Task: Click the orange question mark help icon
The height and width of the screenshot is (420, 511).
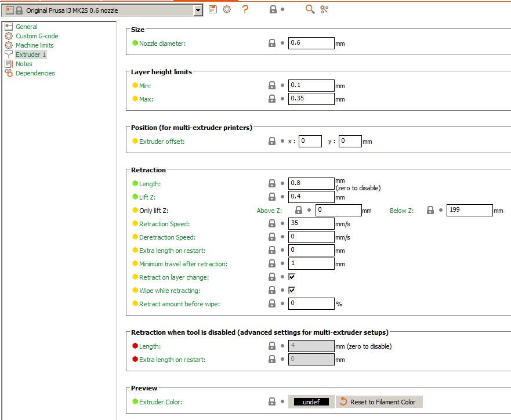Action: (x=245, y=9)
